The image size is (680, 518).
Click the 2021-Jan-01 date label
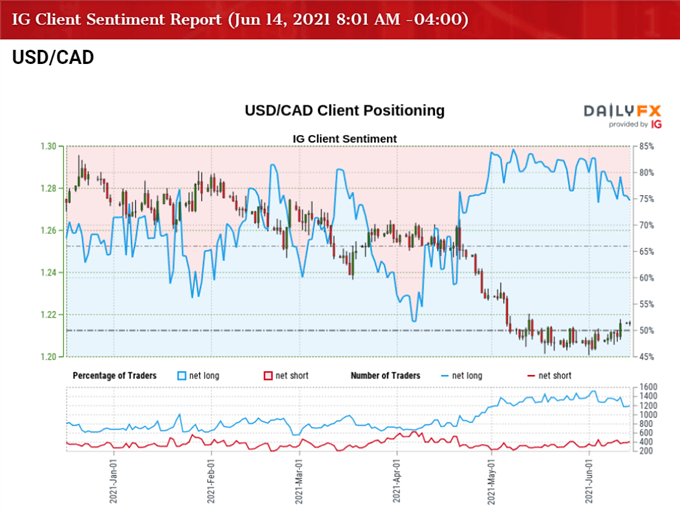[x=113, y=482]
